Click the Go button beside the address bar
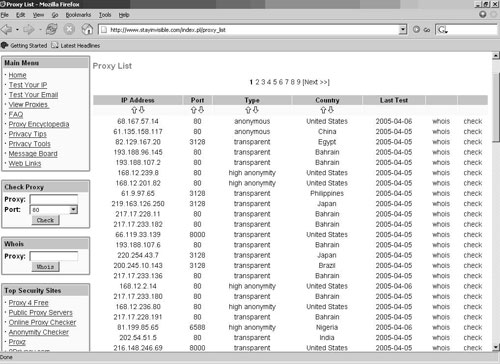500x364 pixels. (x=422, y=30)
